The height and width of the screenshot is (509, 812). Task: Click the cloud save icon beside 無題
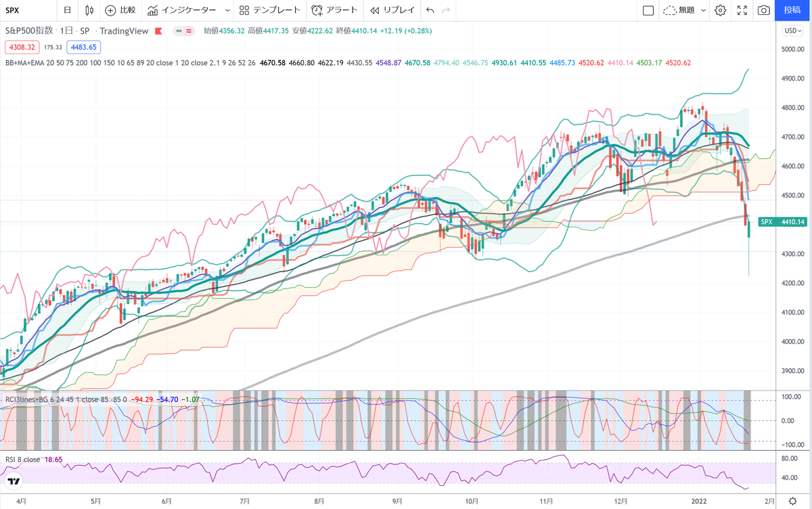pos(670,10)
